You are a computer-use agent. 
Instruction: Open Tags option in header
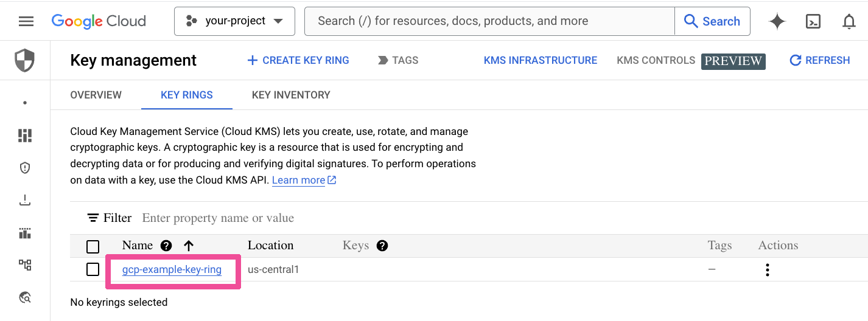[x=398, y=60]
